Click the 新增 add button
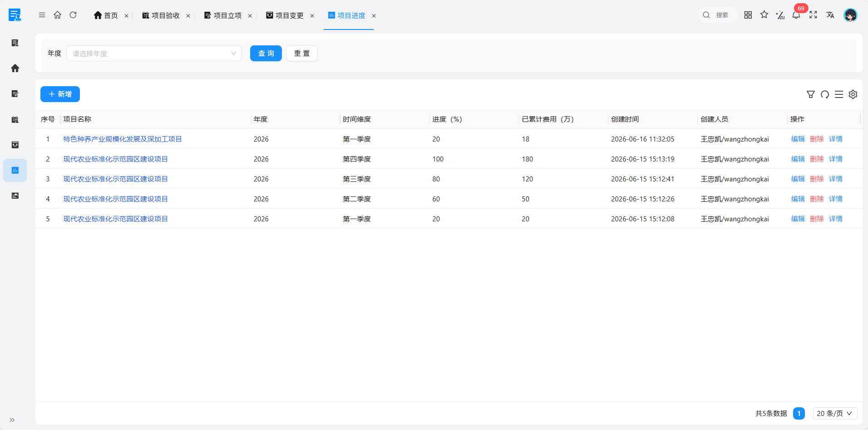This screenshot has width=868, height=430. [x=60, y=94]
